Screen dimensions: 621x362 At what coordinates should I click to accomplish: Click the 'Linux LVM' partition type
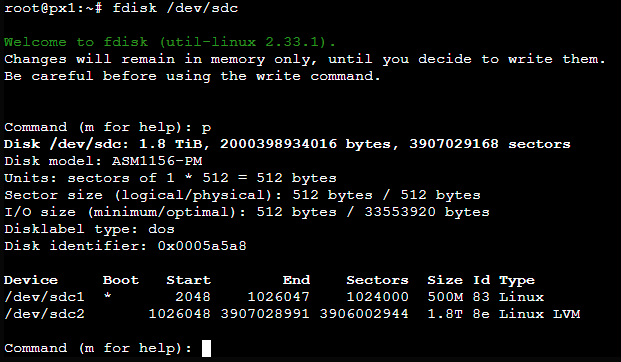(x=539, y=314)
